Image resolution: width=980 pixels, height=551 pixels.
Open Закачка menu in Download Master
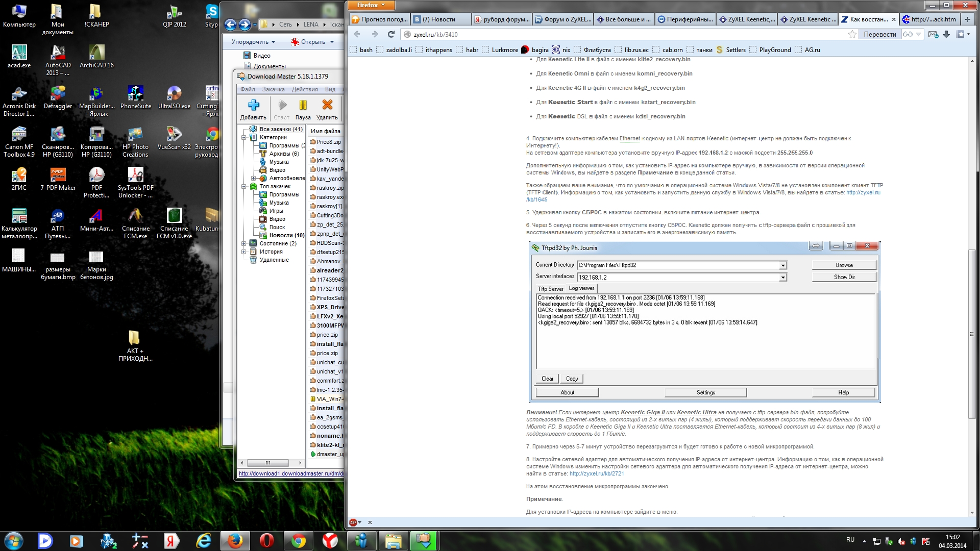[x=273, y=89]
